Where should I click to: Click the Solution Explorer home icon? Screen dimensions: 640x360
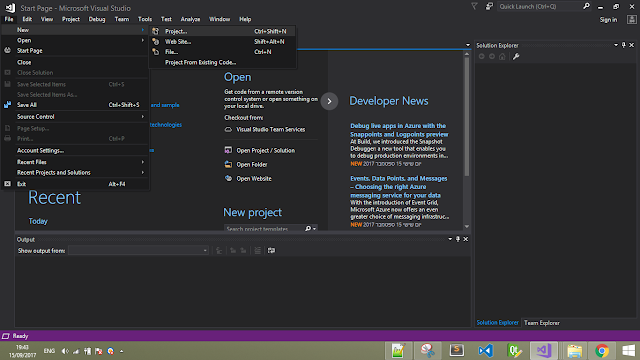click(x=502, y=56)
